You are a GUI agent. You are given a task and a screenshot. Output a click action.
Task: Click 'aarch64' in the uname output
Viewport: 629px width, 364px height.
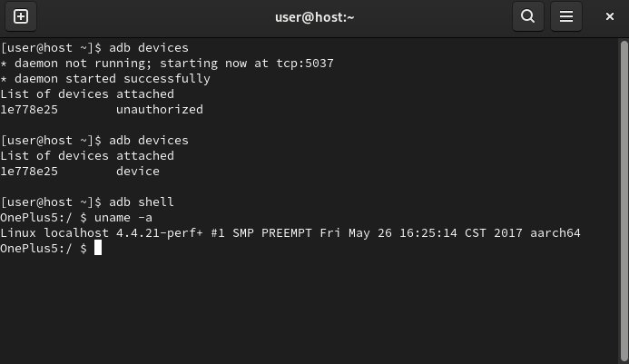click(x=555, y=232)
